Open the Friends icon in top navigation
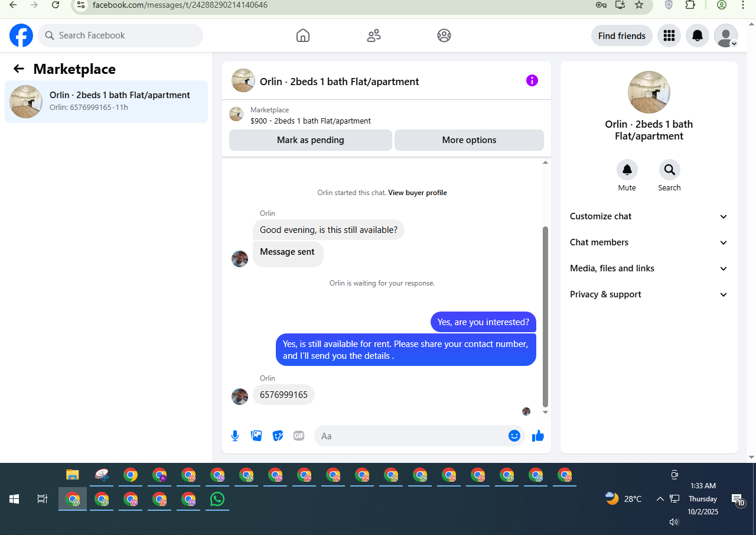 tap(374, 35)
